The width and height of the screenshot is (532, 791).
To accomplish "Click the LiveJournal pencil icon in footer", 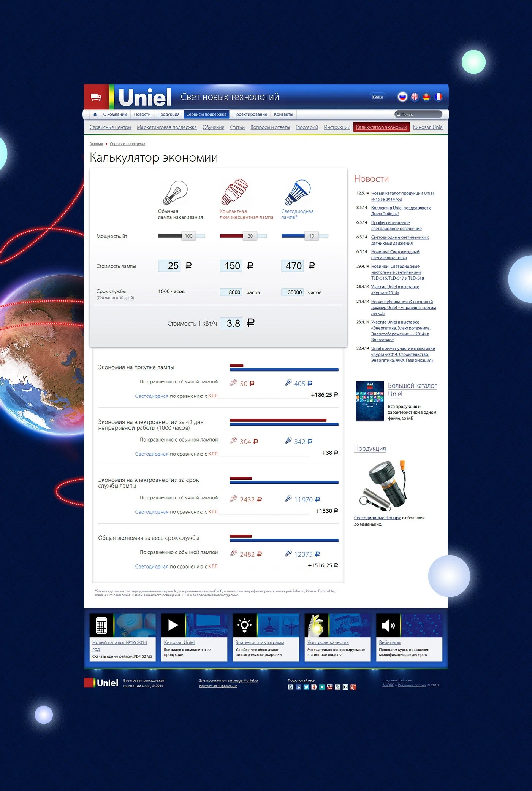I will [x=337, y=687].
